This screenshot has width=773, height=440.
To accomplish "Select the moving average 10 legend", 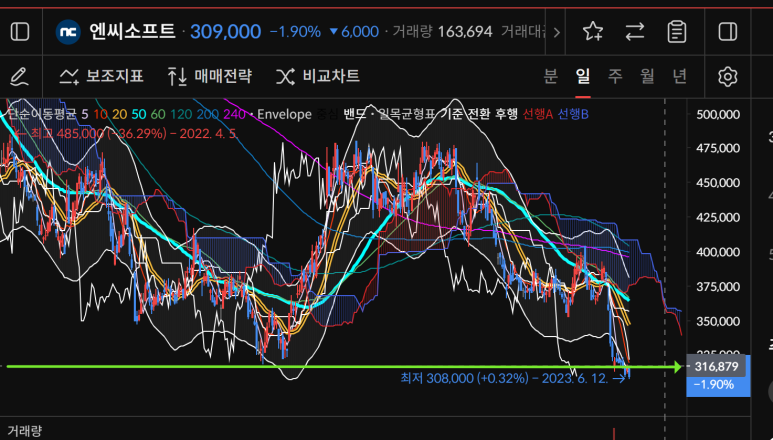I will pyautogui.click(x=101, y=114).
